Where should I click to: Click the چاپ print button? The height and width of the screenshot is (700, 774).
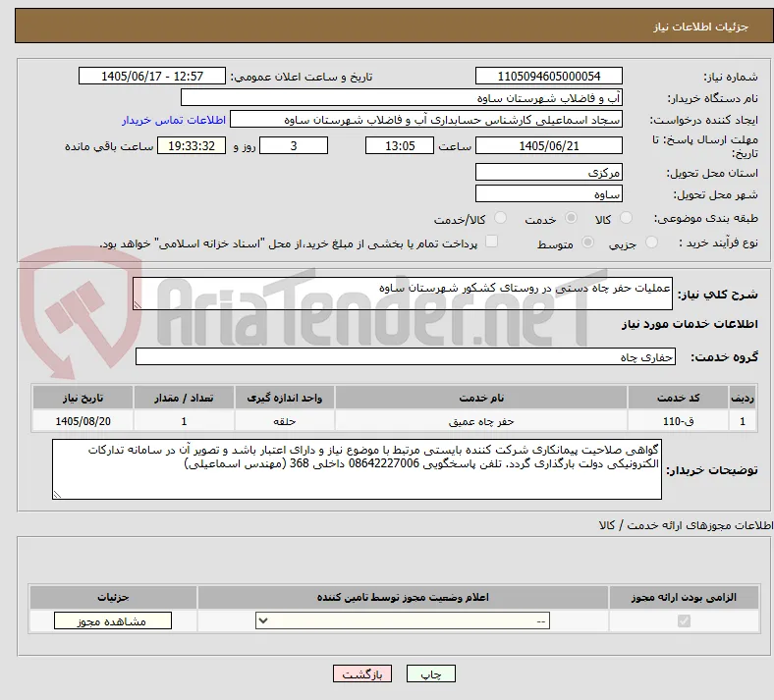431,673
